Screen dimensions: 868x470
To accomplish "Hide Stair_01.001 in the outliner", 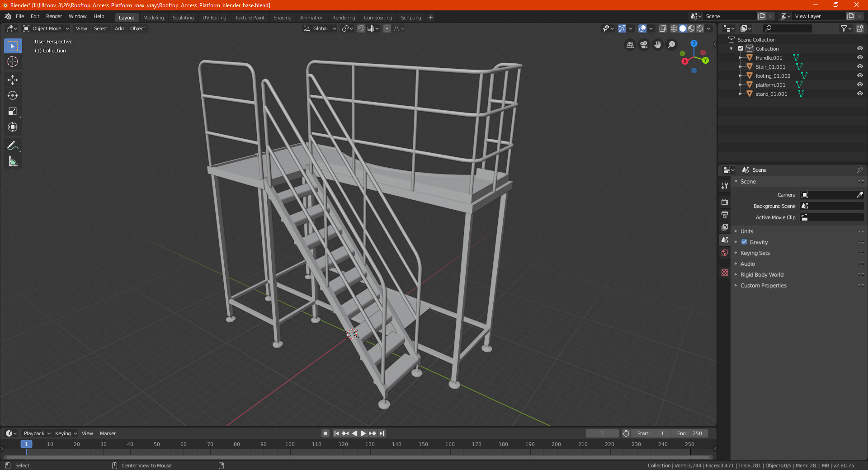I will tap(860, 67).
